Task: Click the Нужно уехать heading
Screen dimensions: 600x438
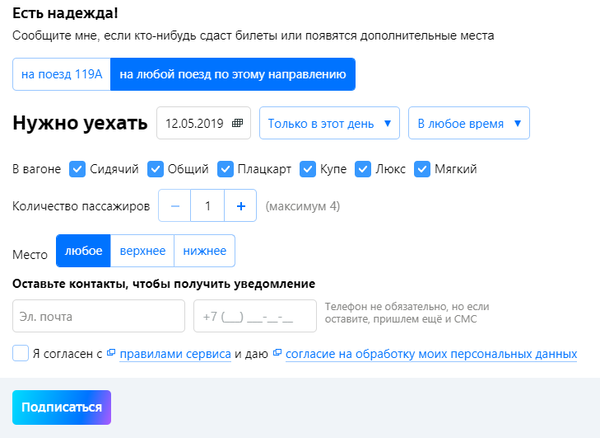Action: click(80, 123)
